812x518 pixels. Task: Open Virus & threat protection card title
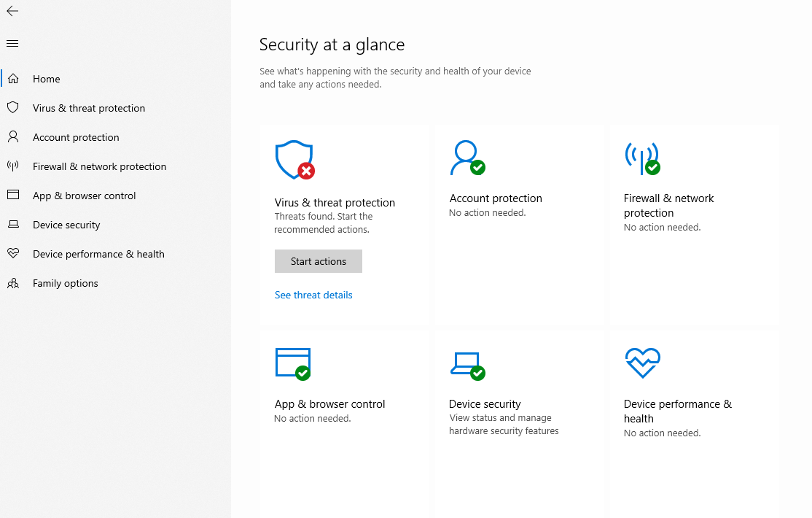[335, 203]
